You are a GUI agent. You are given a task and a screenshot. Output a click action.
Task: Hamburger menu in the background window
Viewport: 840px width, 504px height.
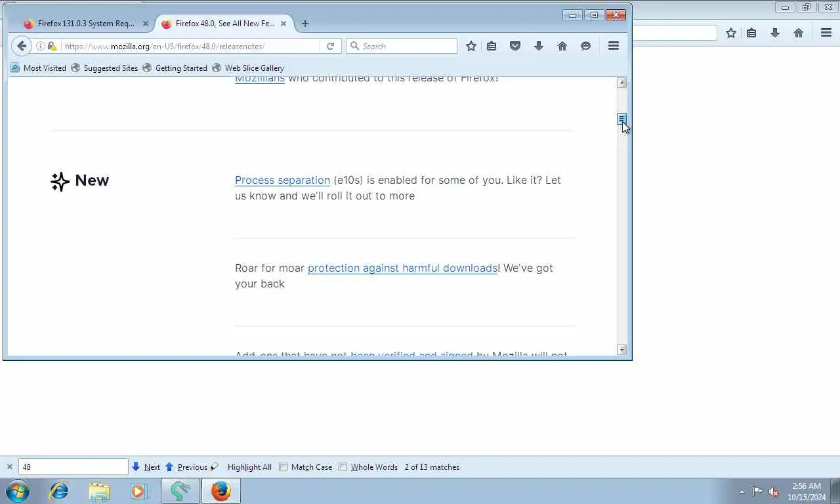(826, 33)
